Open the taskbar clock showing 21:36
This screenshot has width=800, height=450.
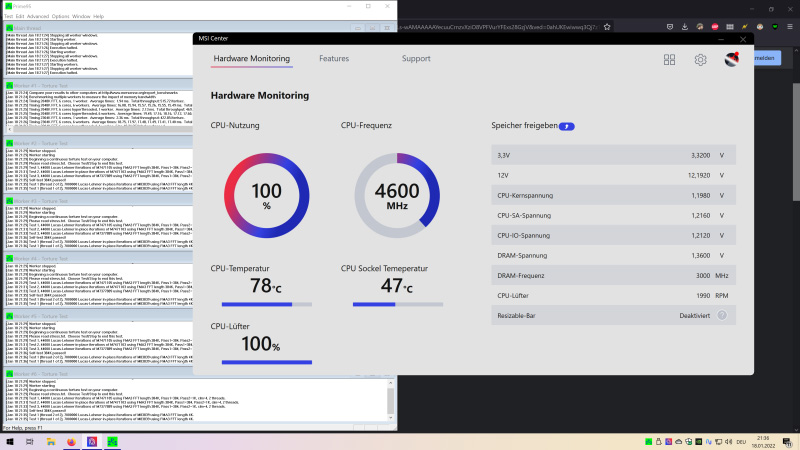tap(763, 442)
